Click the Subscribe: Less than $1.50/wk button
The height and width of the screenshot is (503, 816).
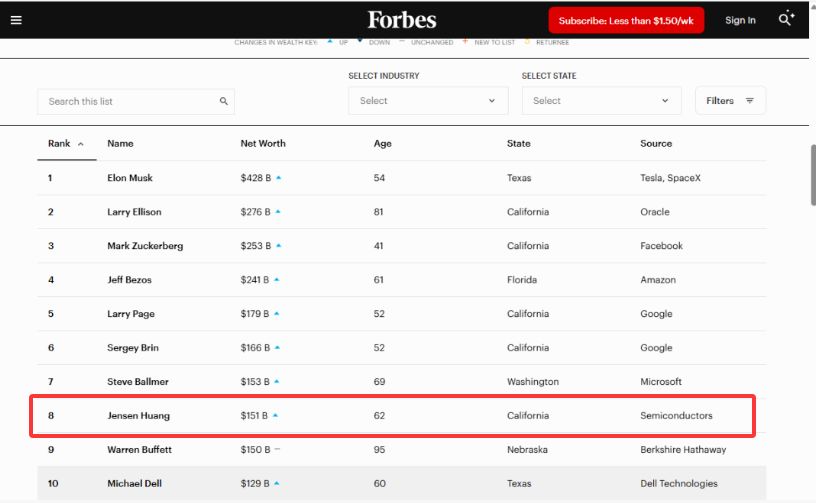point(628,20)
